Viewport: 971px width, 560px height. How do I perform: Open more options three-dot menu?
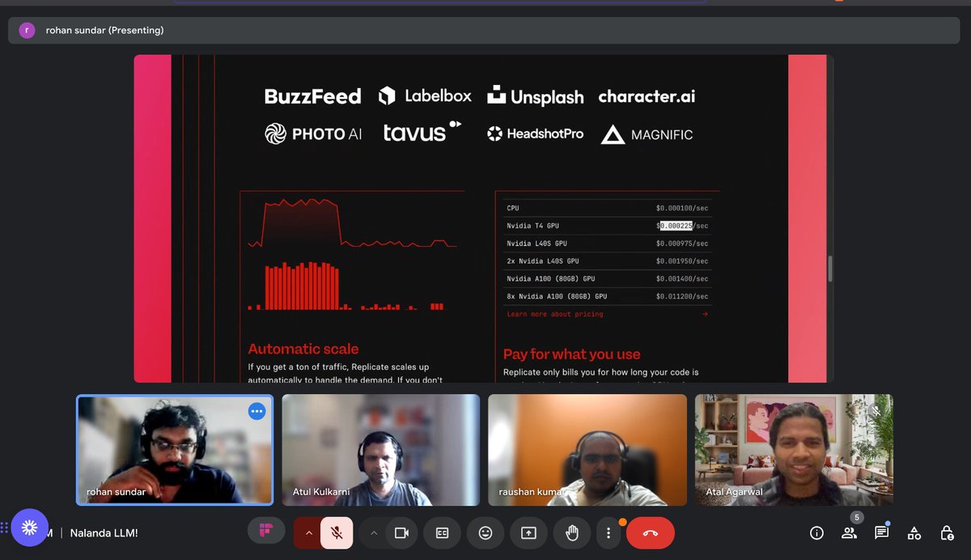[608, 532]
